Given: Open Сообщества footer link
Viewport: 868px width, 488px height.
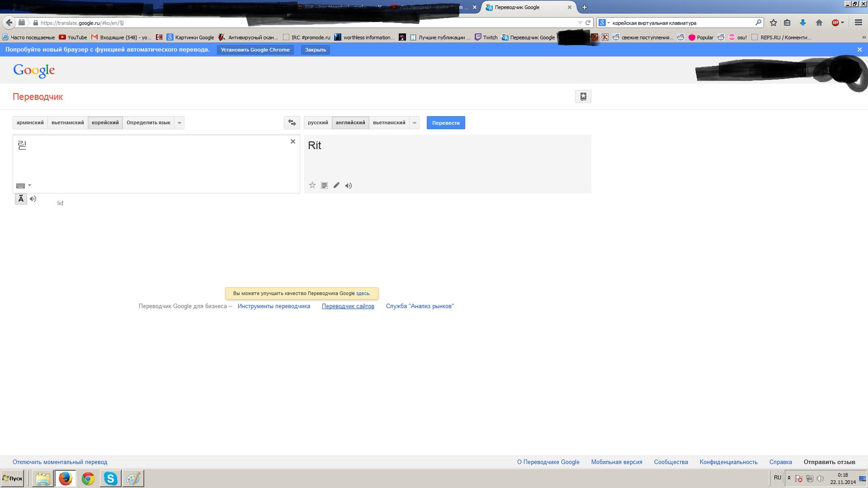Looking at the screenshot, I should [671, 462].
